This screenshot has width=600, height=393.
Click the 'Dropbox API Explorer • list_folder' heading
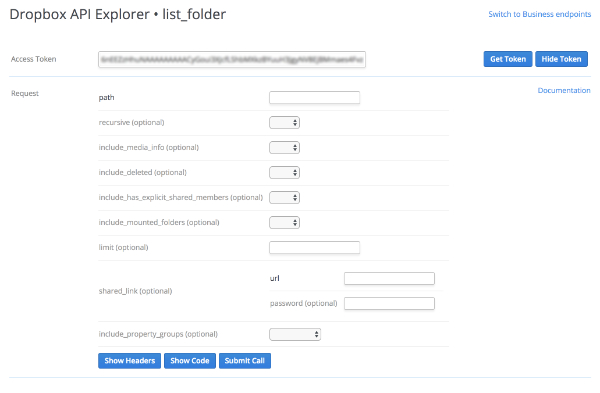(x=118, y=15)
